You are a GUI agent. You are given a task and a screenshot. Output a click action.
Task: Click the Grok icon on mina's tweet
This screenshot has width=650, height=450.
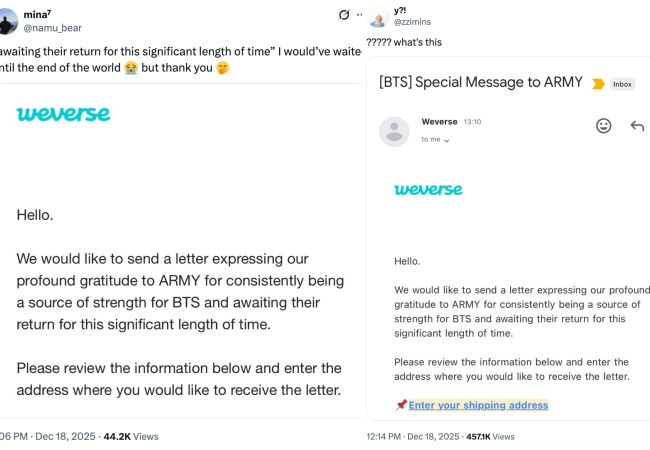click(x=345, y=15)
